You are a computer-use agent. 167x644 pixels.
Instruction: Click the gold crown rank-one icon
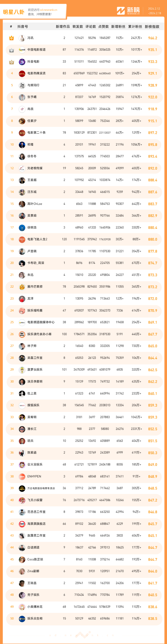click(x=11, y=38)
